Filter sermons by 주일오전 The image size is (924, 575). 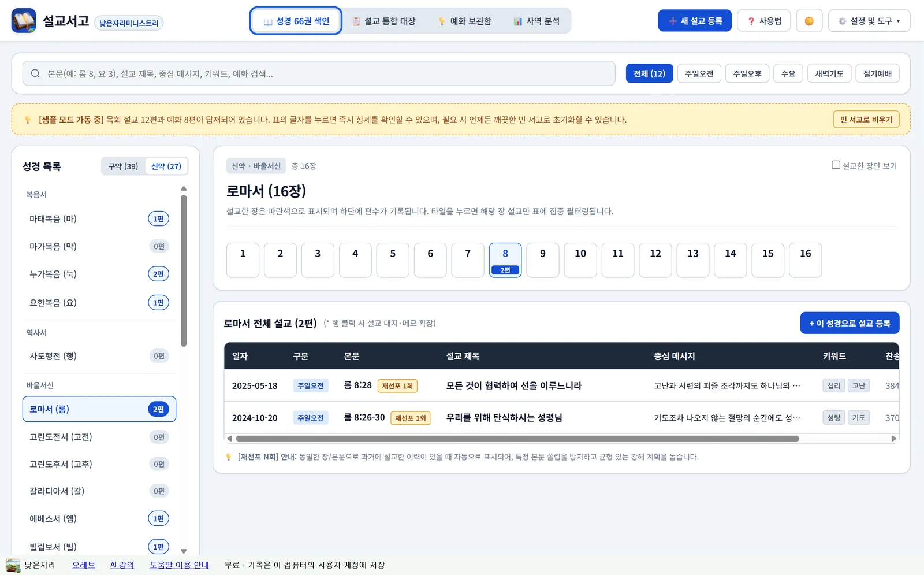pos(699,73)
